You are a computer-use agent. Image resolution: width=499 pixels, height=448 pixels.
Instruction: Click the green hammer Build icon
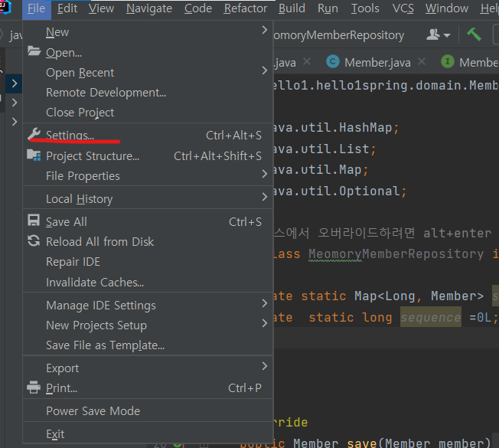pyautogui.click(x=475, y=34)
